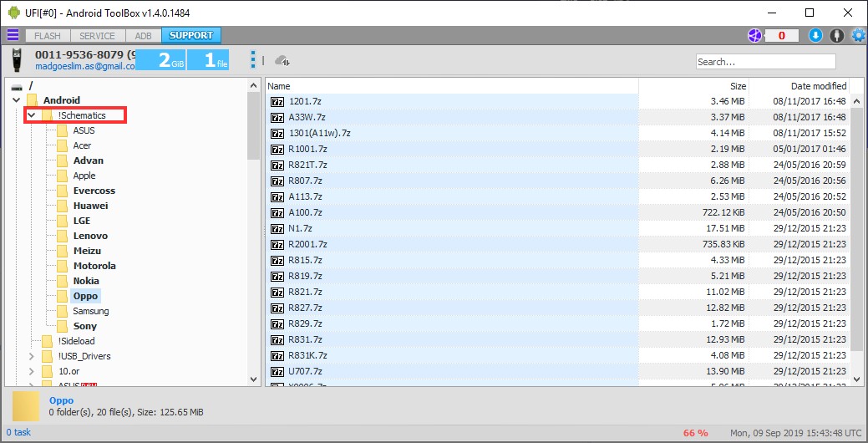Select the Huawei folder

(x=90, y=205)
